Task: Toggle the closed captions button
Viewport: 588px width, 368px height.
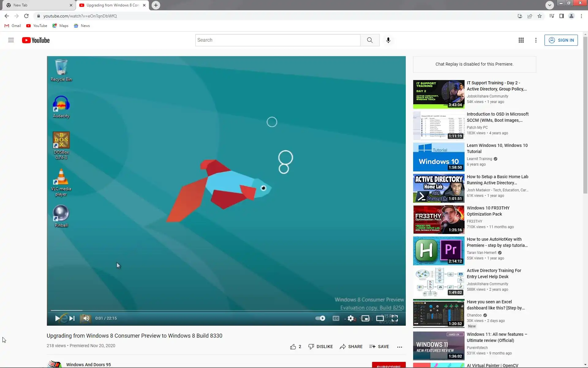Action: (x=336, y=318)
